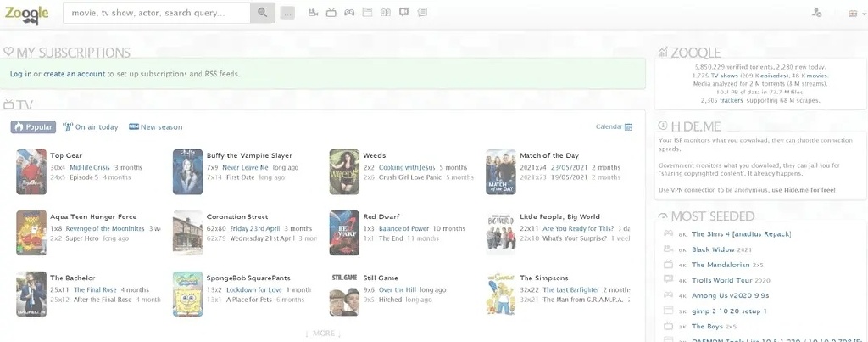The height and width of the screenshot is (342, 868).
Task: Open the Games category icon in top bar
Action: click(348, 13)
